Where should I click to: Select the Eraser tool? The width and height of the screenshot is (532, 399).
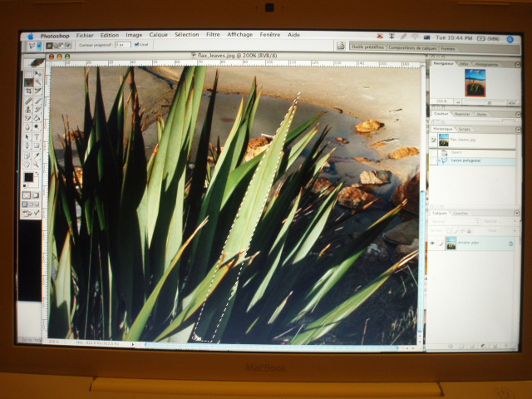click(x=28, y=118)
